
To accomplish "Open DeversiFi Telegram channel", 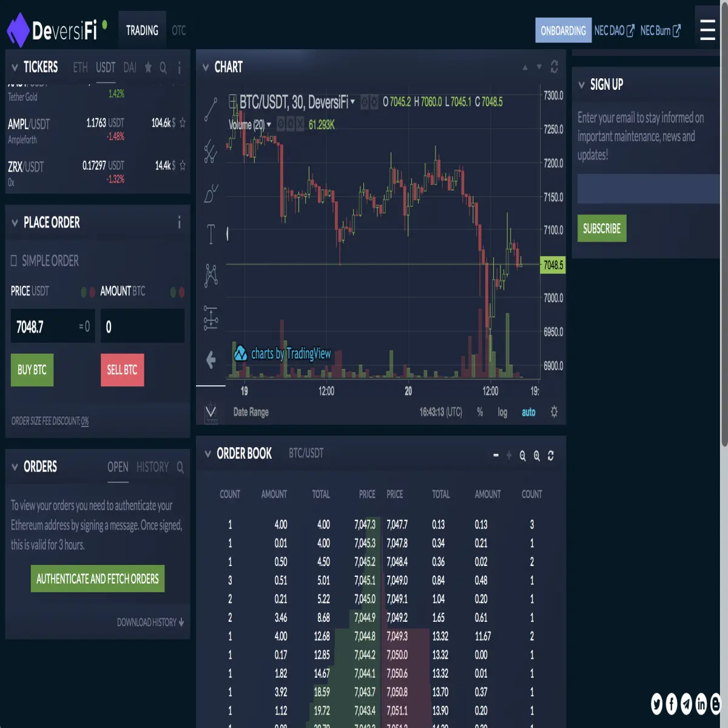I will point(686,703).
